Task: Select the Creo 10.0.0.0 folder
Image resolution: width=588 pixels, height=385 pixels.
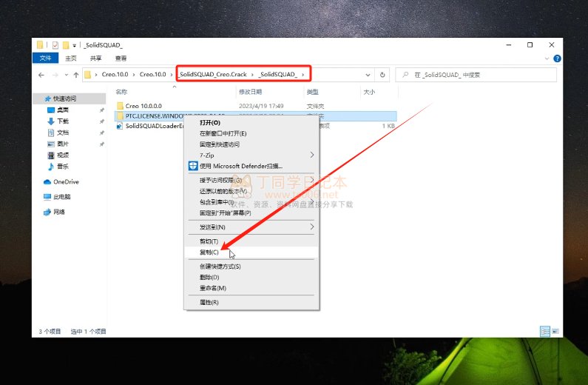Action: click(x=143, y=106)
